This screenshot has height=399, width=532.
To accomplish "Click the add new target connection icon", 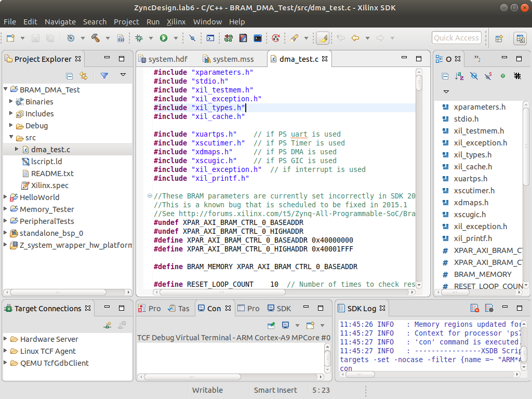I will (x=108, y=325).
